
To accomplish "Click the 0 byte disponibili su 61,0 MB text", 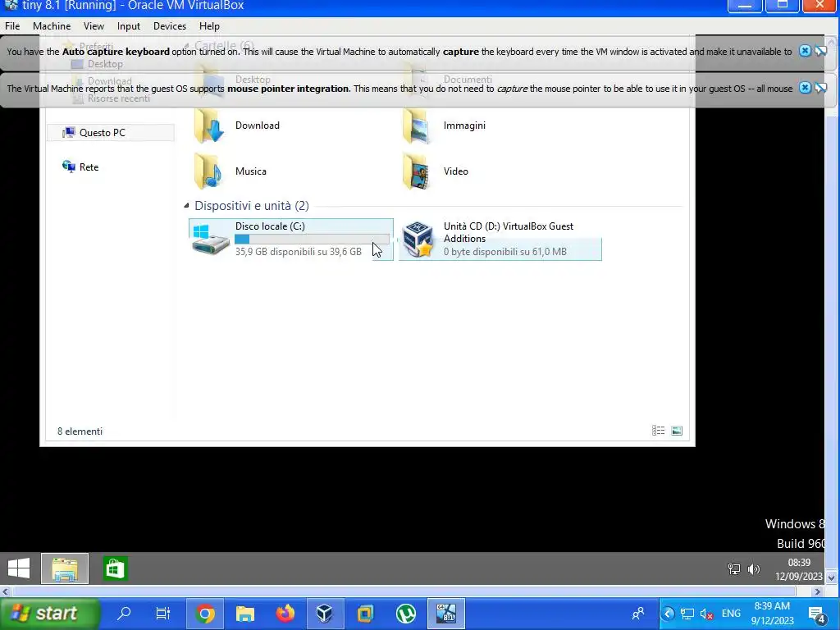I will click(504, 252).
